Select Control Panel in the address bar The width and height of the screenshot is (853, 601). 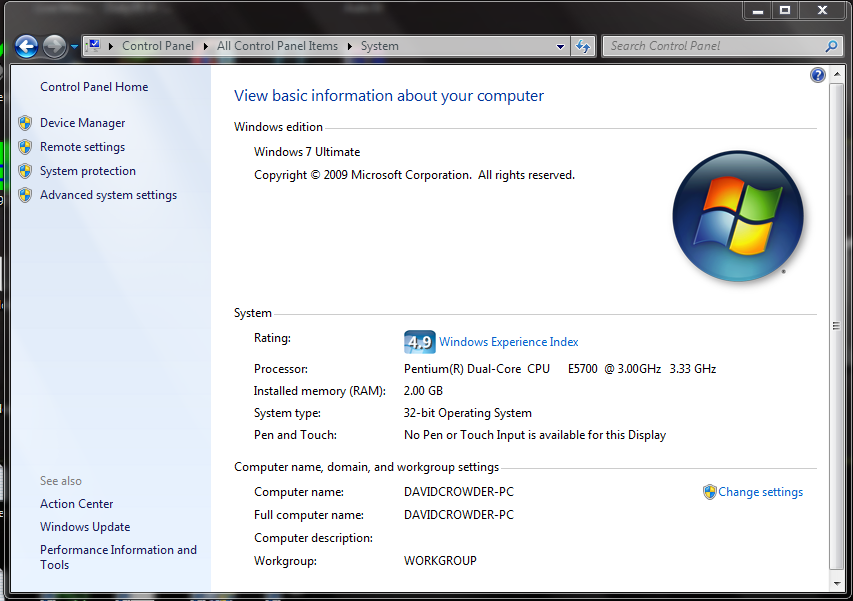pyautogui.click(x=158, y=46)
